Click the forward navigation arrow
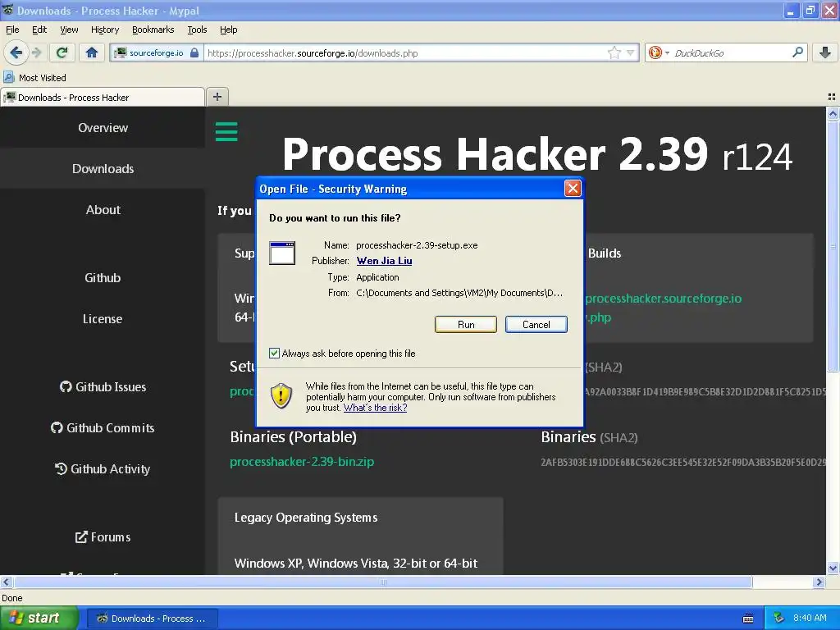This screenshot has height=630, width=840. [37, 52]
